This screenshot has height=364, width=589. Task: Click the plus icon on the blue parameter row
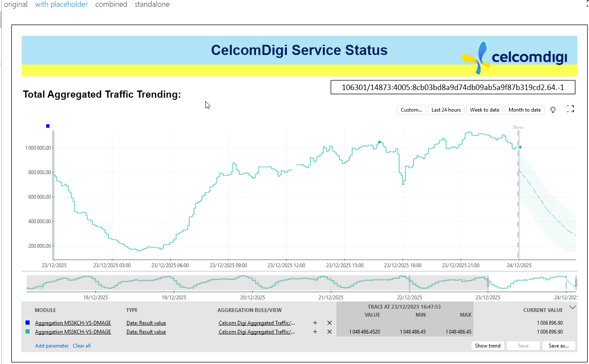(315, 323)
